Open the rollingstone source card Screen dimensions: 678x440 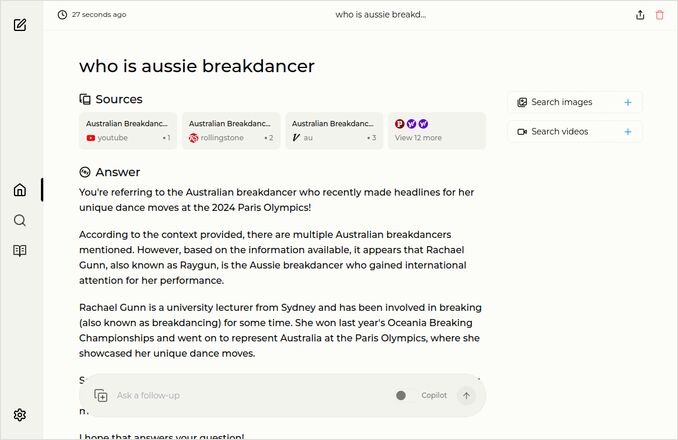tap(230, 131)
